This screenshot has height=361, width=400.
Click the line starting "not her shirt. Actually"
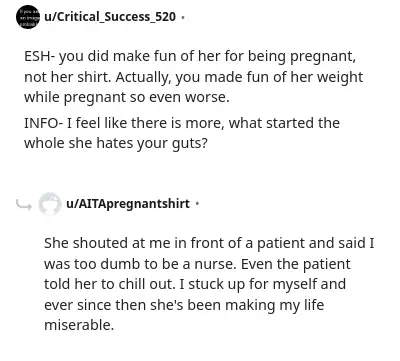(x=193, y=77)
